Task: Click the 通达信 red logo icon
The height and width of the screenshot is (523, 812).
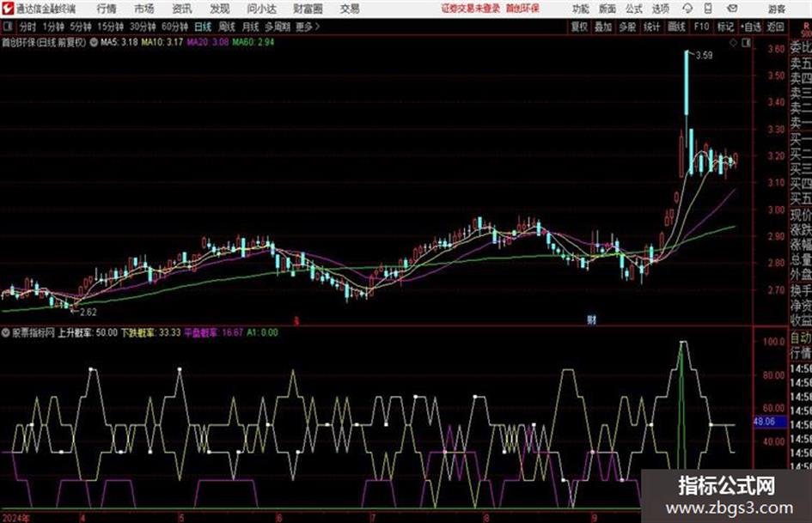Action: [8, 9]
